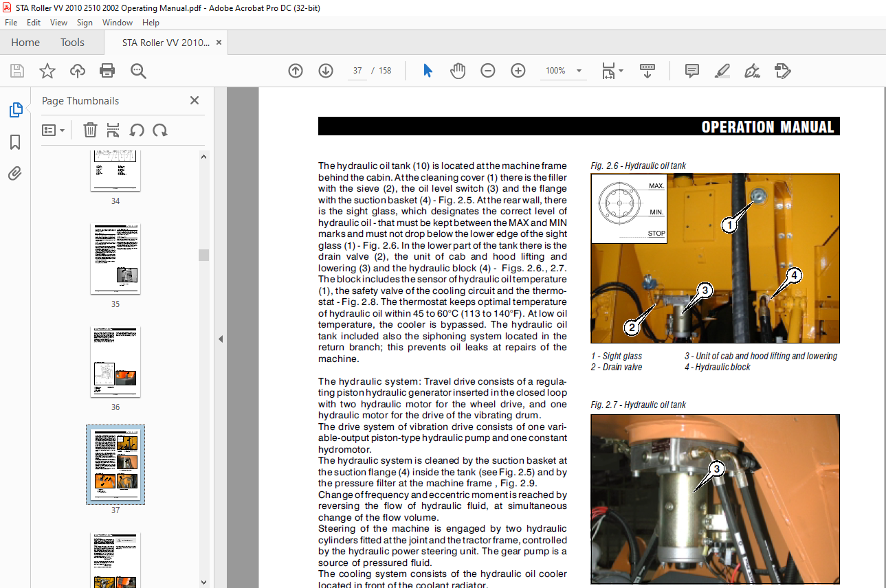This screenshot has height=588, width=886.
Task: Click the thumbnails panel scrollbar handle
Action: (x=203, y=256)
